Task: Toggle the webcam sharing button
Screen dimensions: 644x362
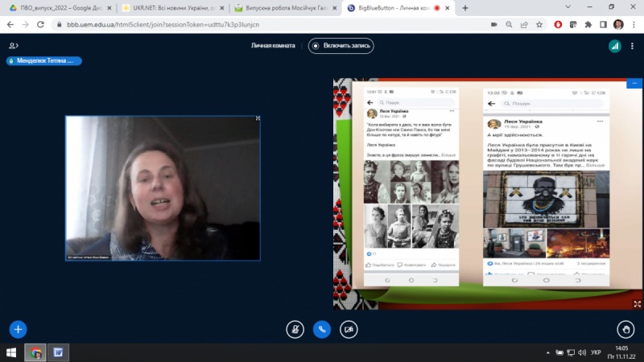Action: 349,329
